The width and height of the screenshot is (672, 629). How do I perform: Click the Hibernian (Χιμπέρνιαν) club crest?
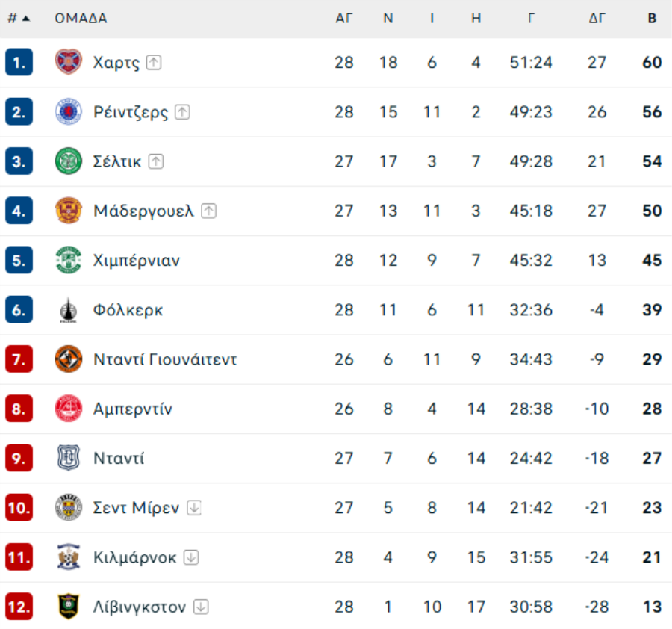pyautogui.click(x=68, y=260)
